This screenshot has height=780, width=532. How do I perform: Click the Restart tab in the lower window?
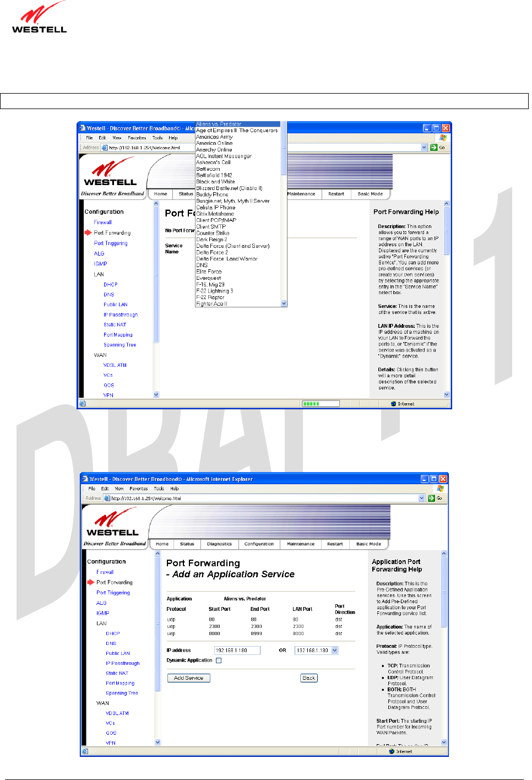tap(335, 544)
